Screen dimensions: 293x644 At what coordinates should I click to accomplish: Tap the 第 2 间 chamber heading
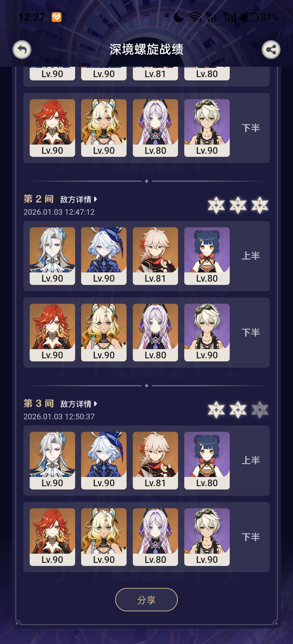(38, 199)
